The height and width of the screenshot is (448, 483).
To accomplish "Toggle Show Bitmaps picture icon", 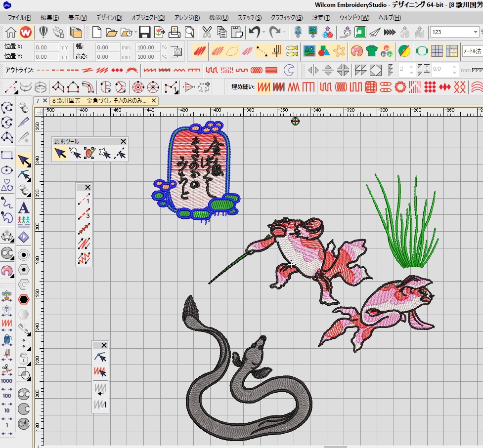I will click(309, 51).
